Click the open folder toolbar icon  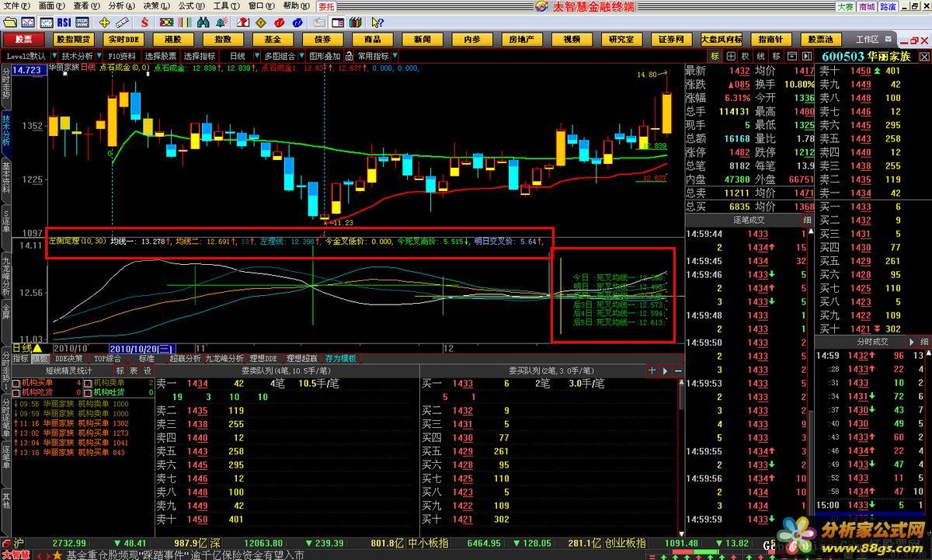tap(10, 22)
